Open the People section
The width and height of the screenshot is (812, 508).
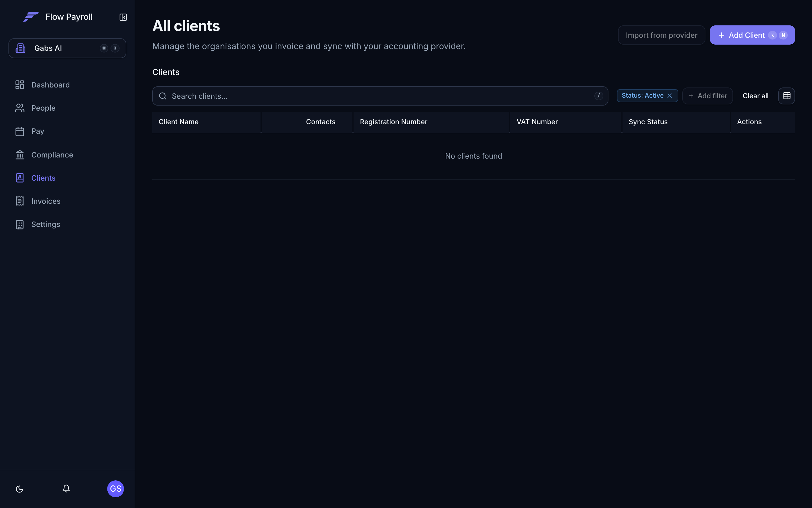click(43, 108)
